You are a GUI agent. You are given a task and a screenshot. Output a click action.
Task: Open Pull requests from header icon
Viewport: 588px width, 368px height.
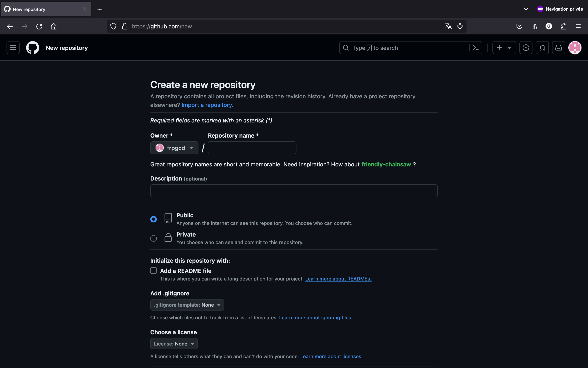coord(542,48)
